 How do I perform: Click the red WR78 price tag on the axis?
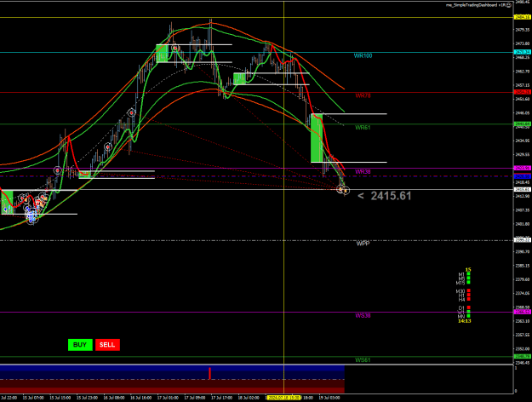click(523, 92)
